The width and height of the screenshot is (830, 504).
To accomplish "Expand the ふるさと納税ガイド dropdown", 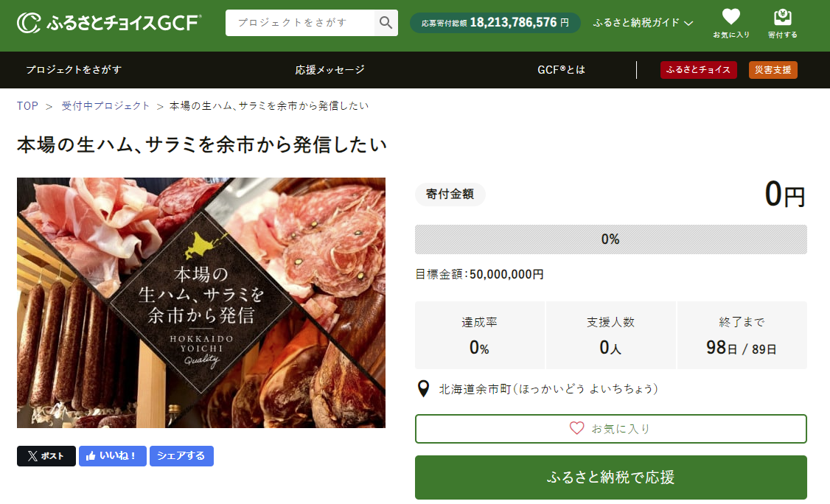I will 643,23.
